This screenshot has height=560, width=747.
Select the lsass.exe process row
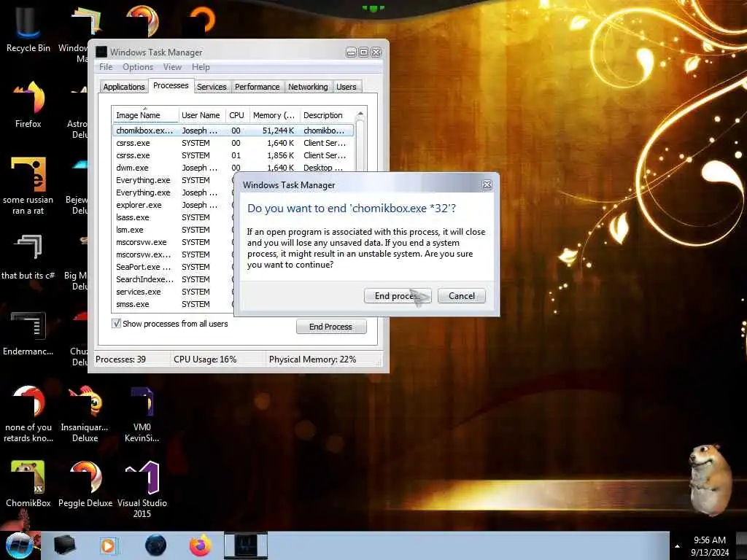click(174, 217)
